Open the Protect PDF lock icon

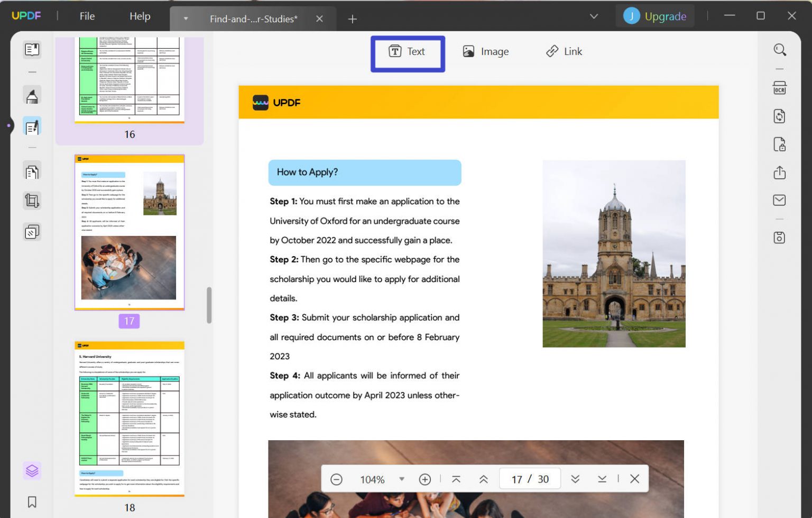pyautogui.click(x=779, y=144)
